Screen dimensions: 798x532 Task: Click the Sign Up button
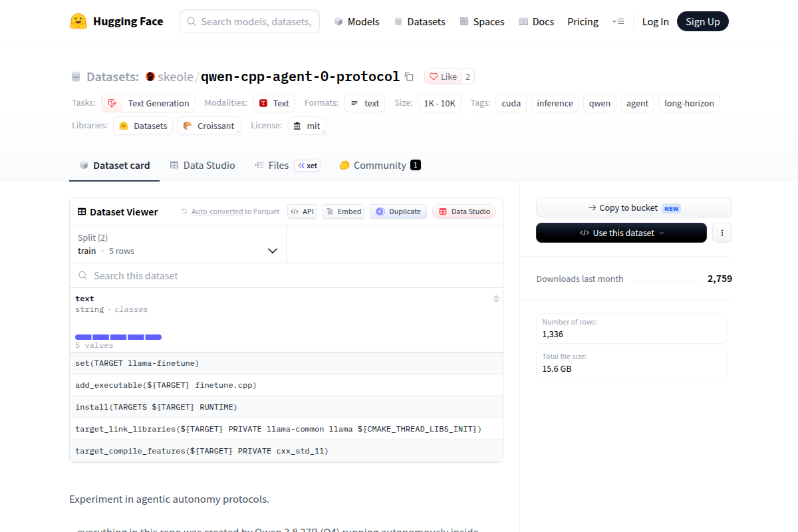(703, 21)
